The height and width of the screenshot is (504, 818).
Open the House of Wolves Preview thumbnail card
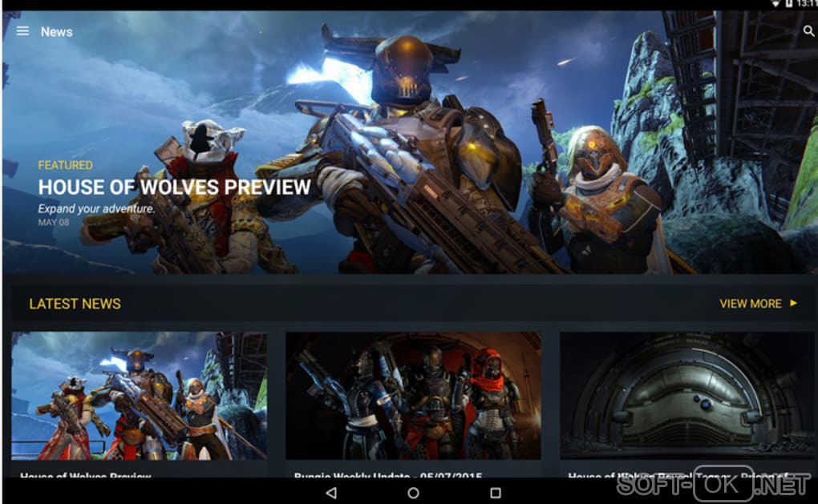[140, 396]
